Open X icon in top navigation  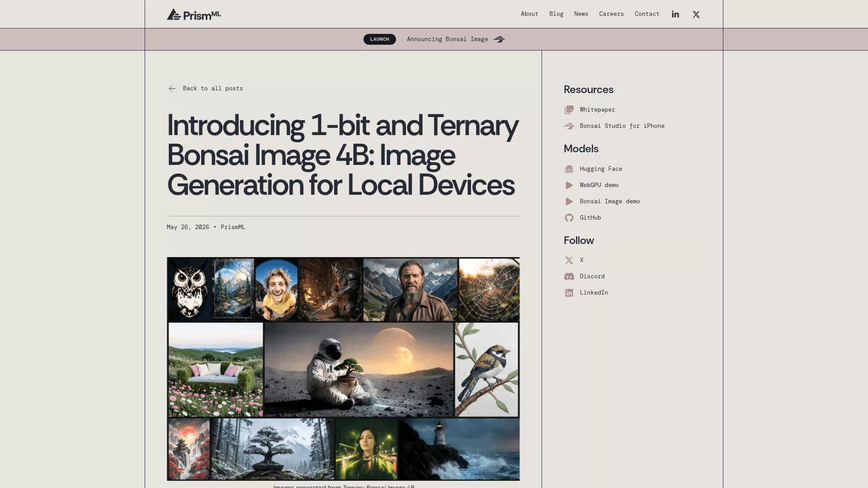696,14
